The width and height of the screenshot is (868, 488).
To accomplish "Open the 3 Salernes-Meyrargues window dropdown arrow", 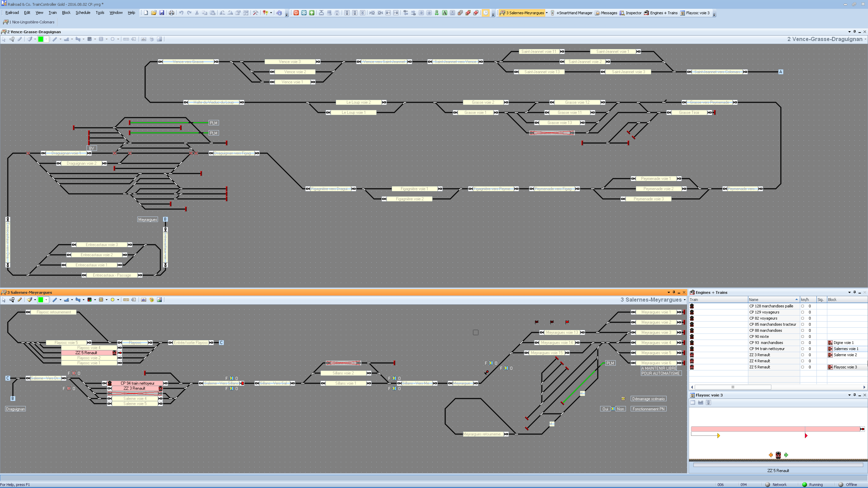I will point(547,13).
